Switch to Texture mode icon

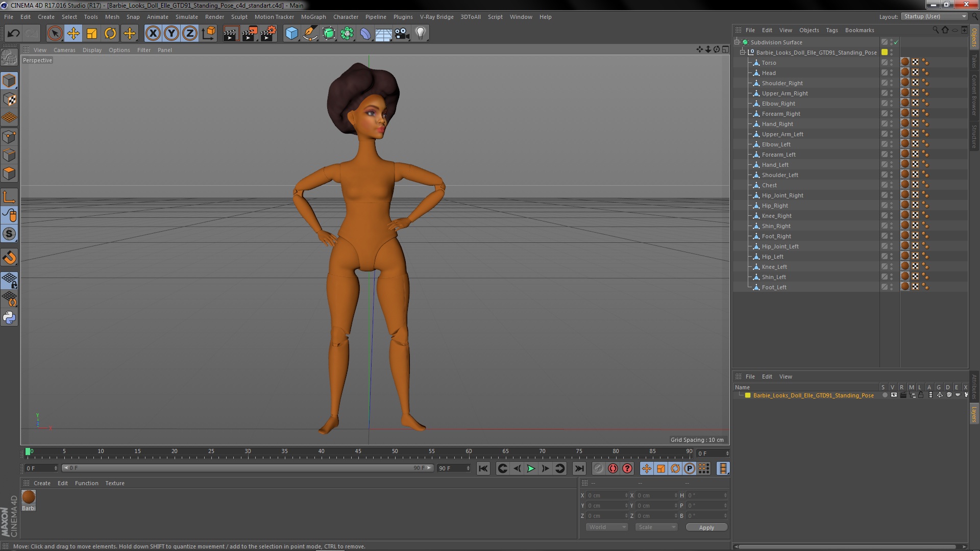point(9,99)
